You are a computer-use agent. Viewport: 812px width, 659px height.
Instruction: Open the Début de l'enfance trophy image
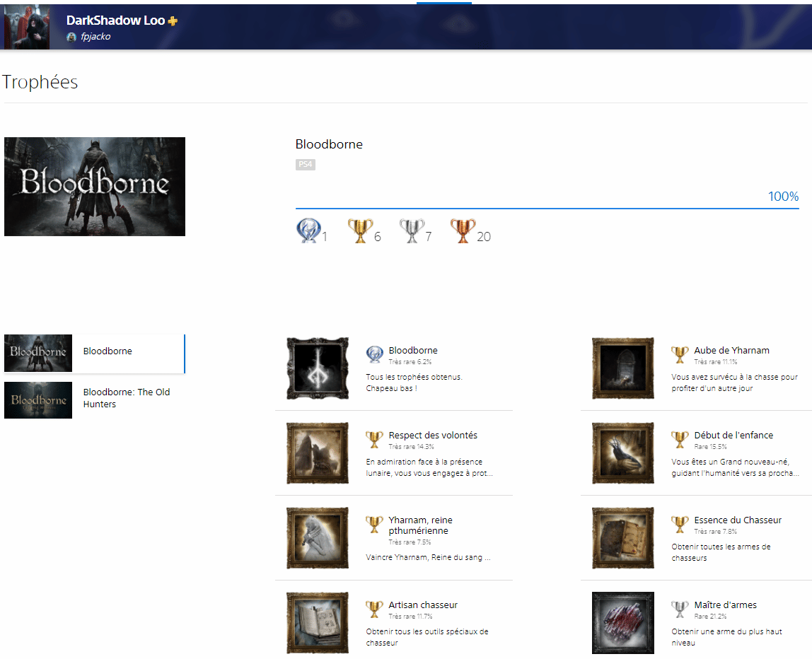[623, 453]
